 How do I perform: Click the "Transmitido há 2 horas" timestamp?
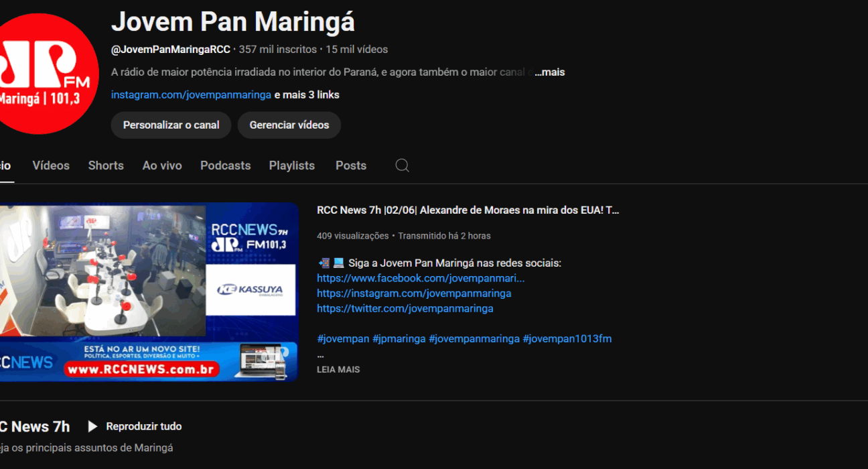coord(445,236)
